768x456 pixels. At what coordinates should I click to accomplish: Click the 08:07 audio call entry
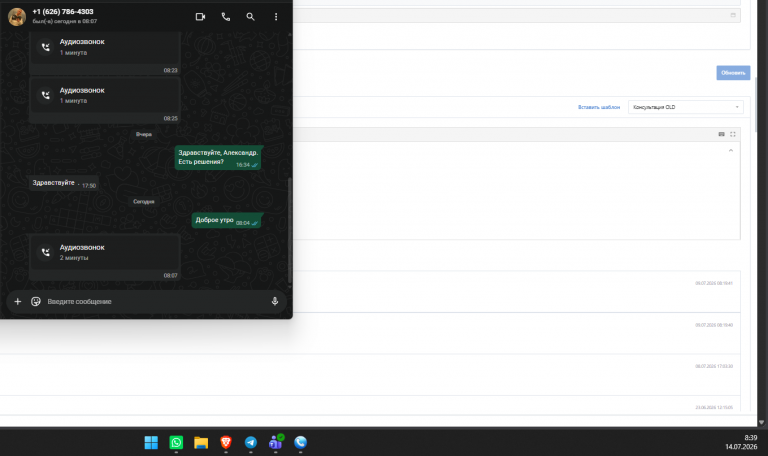[104, 258]
